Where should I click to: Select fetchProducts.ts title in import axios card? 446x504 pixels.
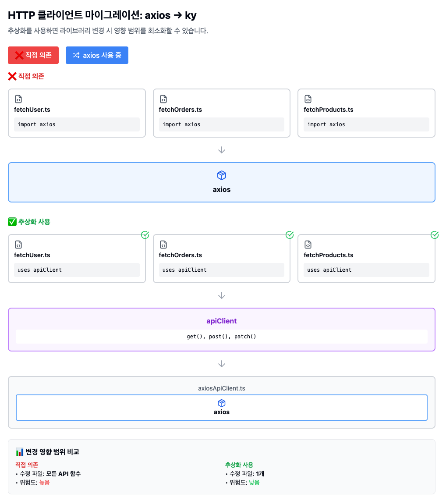[329, 110]
